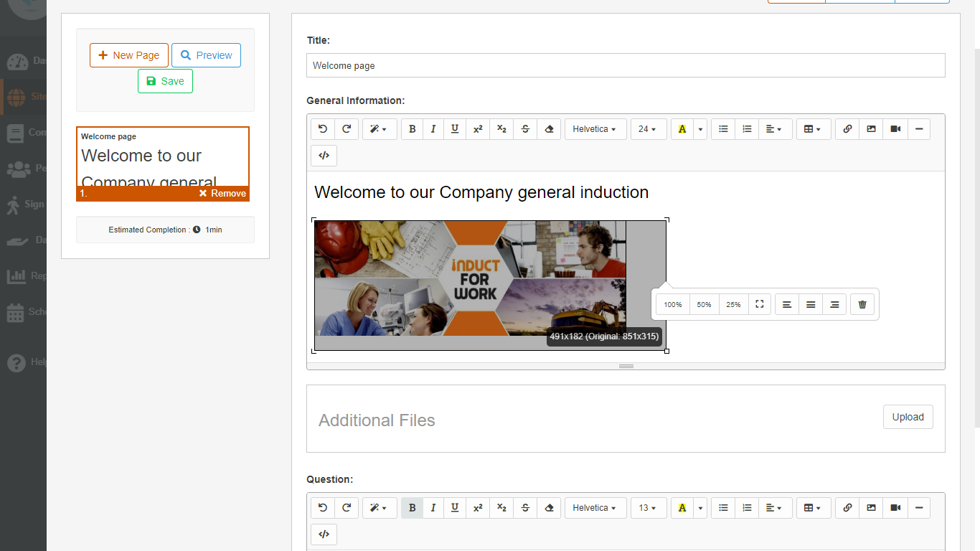
Task: Toggle strikethrough in Question toolbar
Action: pos(525,508)
